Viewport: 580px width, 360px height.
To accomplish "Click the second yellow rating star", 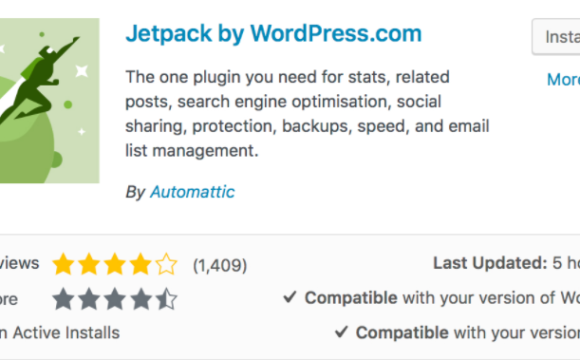I will coord(89,264).
